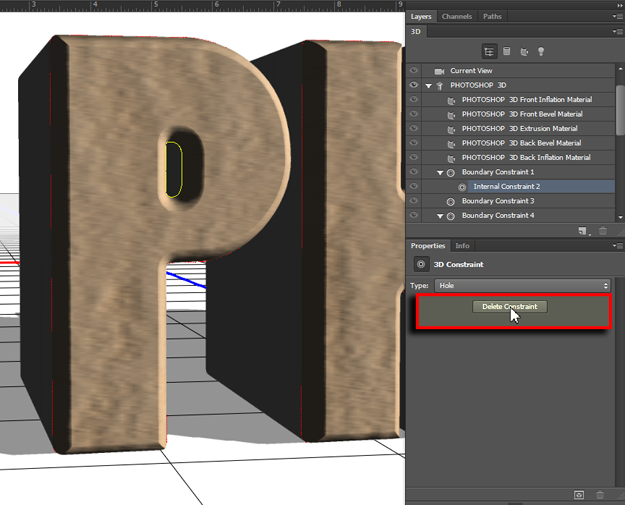This screenshot has width=625, height=505.
Task: Click the trash icon at Properties panel bottom
Action: click(600, 495)
